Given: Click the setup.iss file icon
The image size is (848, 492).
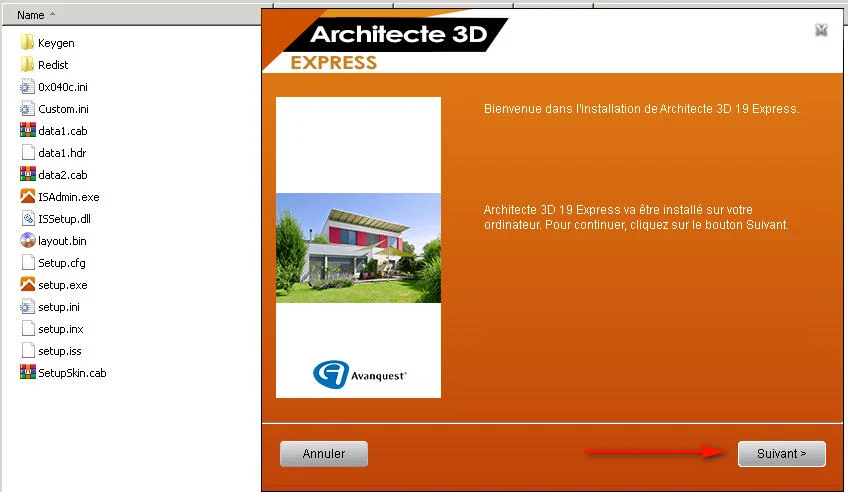Looking at the screenshot, I should [28, 351].
